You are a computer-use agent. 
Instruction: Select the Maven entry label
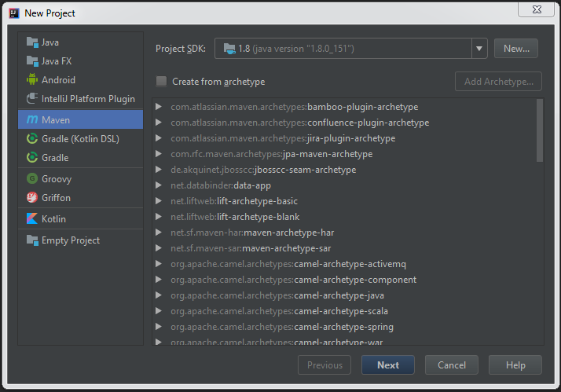click(56, 120)
